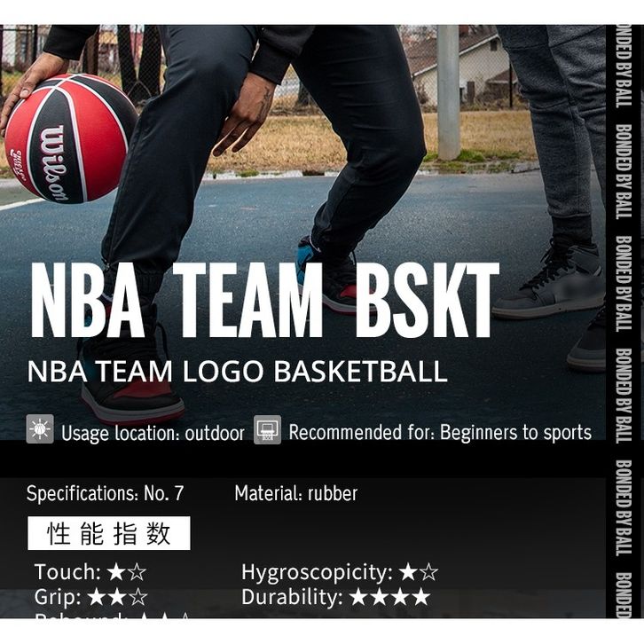The height and width of the screenshot is (644, 644).
Task: Click the vertical BONDED BY BALL banner
Action: coord(624,322)
